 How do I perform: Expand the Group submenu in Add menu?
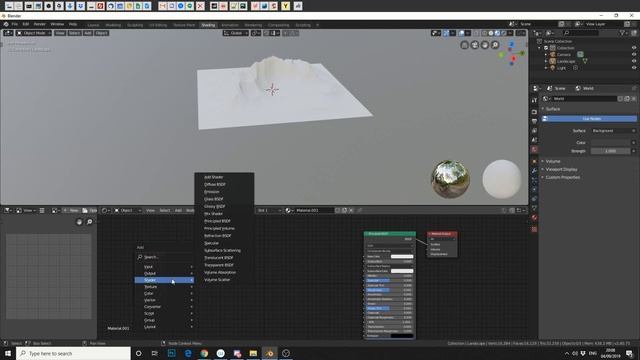coord(164,320)
